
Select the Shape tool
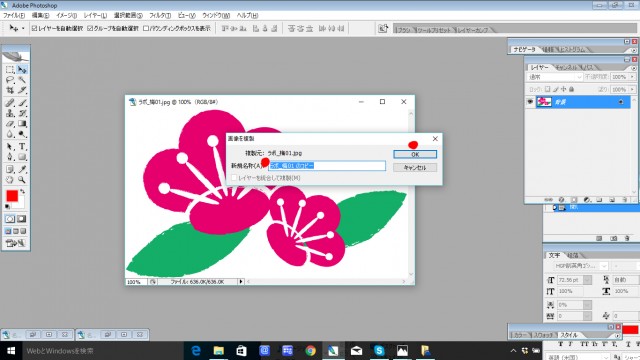(22, 156)
